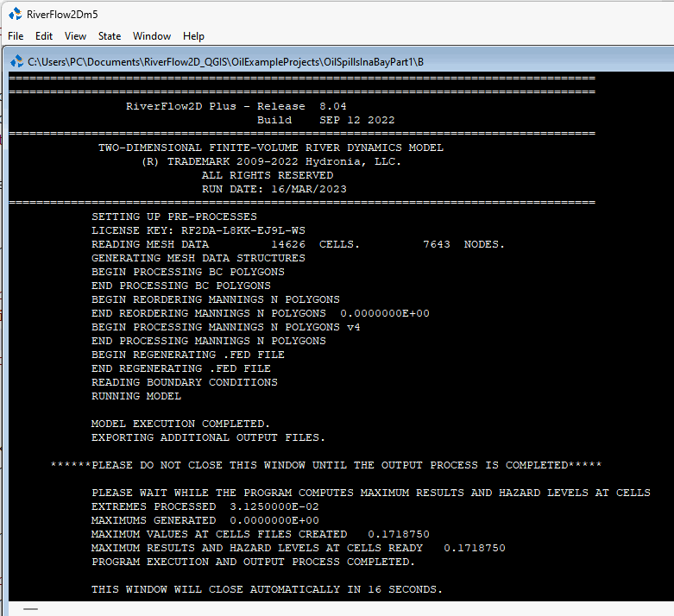Click 'END REORDERING MANNINGS N POLYGONS' line
674x616 pixels.
[261, 313]
